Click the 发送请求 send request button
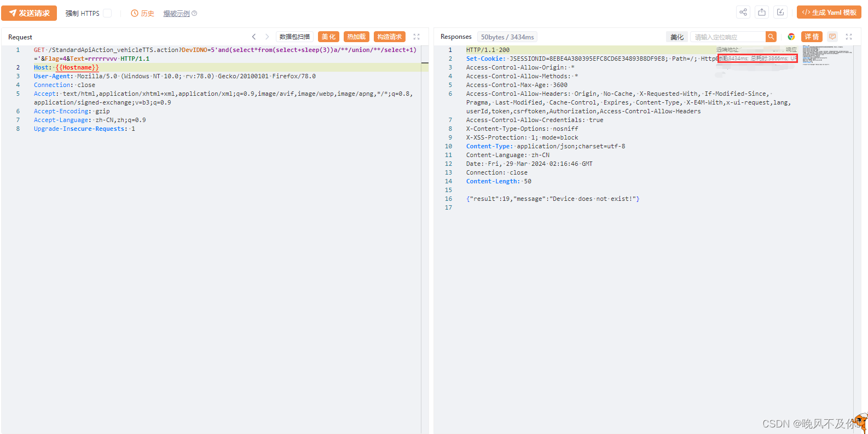Viewport: 868px width, 434px height. click(29, 13)
